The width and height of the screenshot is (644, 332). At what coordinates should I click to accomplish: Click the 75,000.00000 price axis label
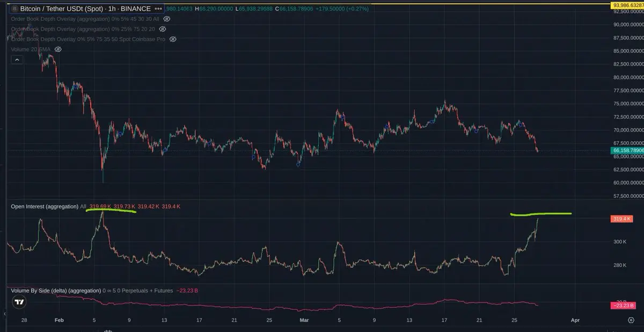click(627, 104)
